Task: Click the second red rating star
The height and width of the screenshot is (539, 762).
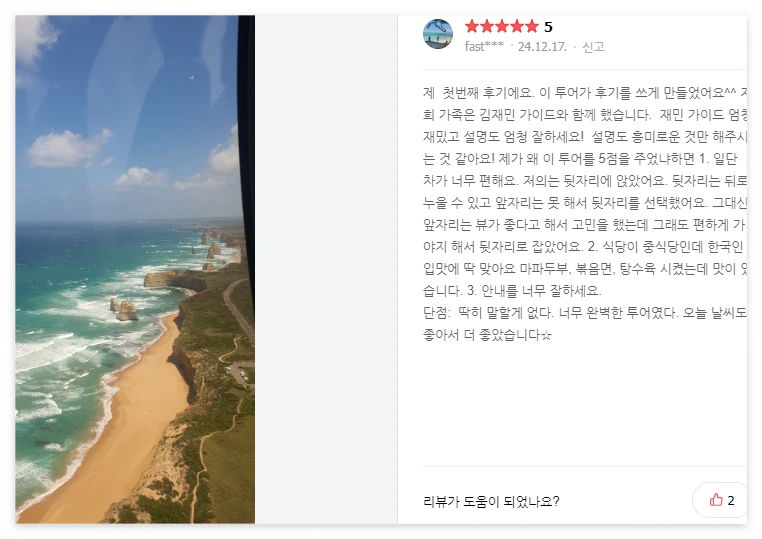Action: [487, 26]
